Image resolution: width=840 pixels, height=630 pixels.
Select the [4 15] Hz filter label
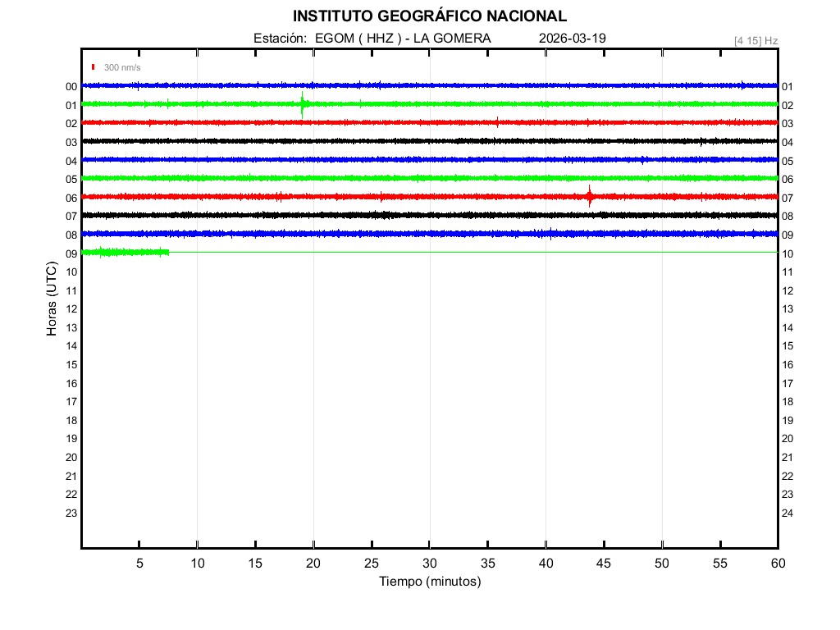click(756, 40)
